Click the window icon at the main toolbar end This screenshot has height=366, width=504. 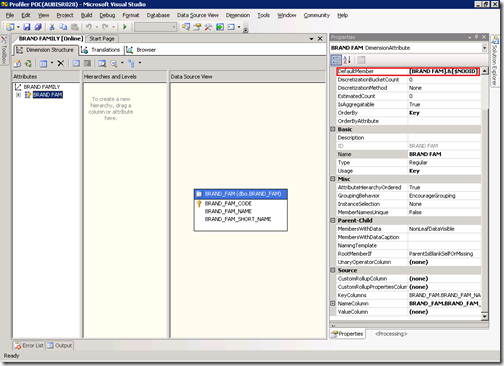pos(231,27)
